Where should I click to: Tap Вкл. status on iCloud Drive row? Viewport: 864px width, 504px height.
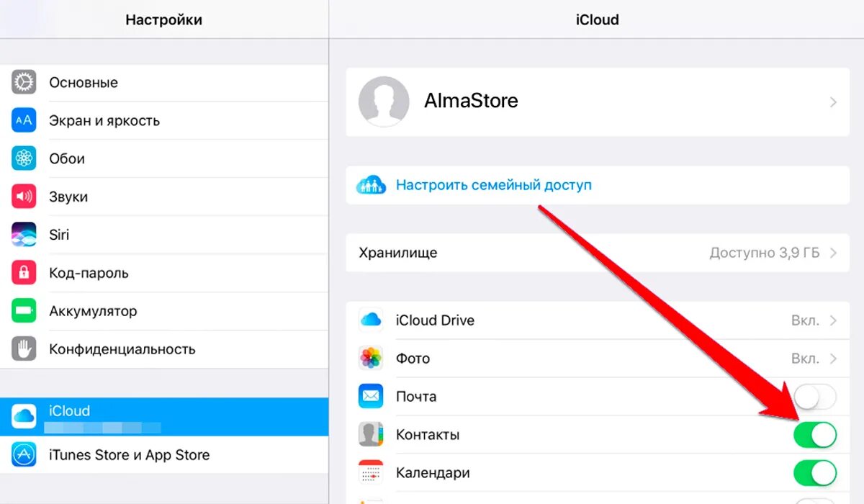[x=805, y=320]
